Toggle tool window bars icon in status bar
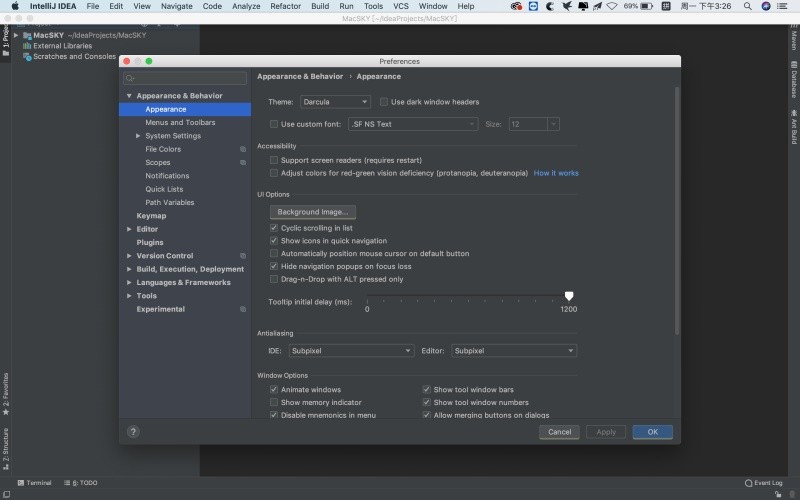This screenshot has height=500, width=800. (7, 494)
